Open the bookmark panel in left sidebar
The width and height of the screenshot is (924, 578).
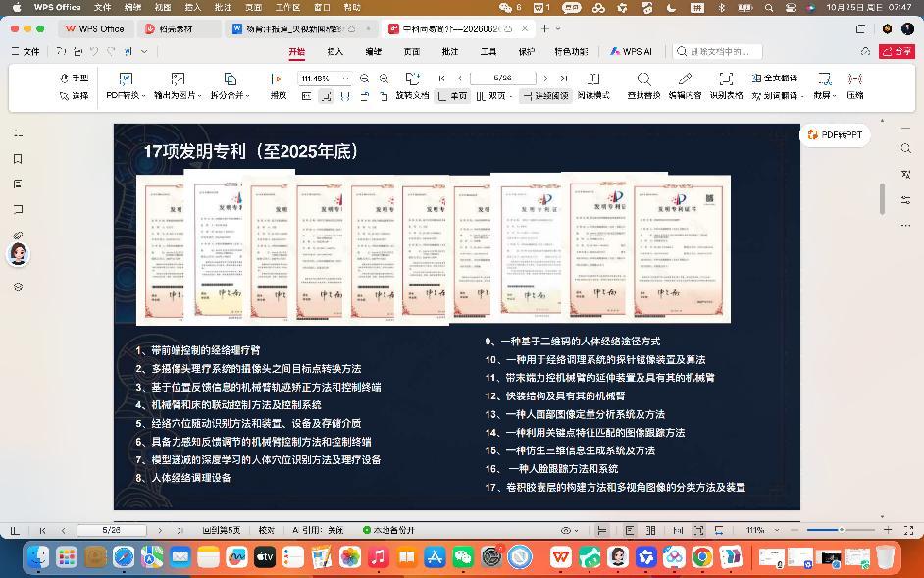19,159
